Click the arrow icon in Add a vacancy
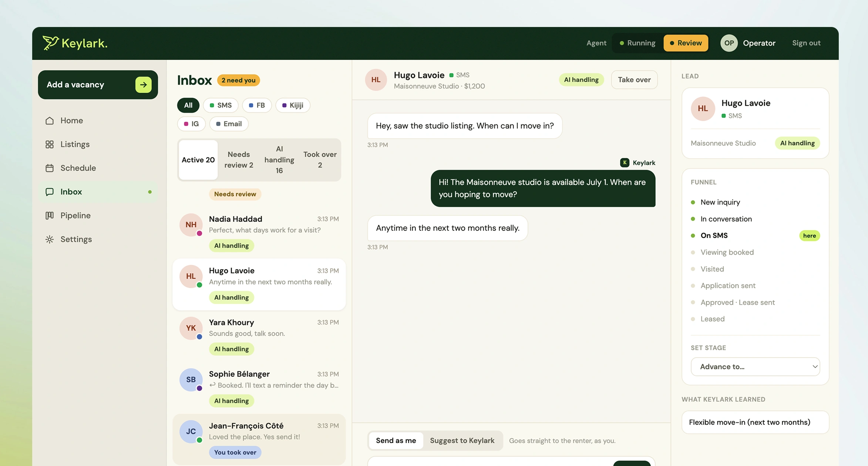The image size is (868, 466). pos(144,85)
